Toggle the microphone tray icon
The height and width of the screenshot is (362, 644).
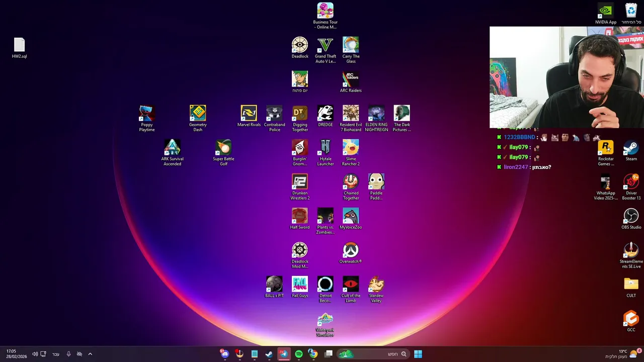coord(68,354)
